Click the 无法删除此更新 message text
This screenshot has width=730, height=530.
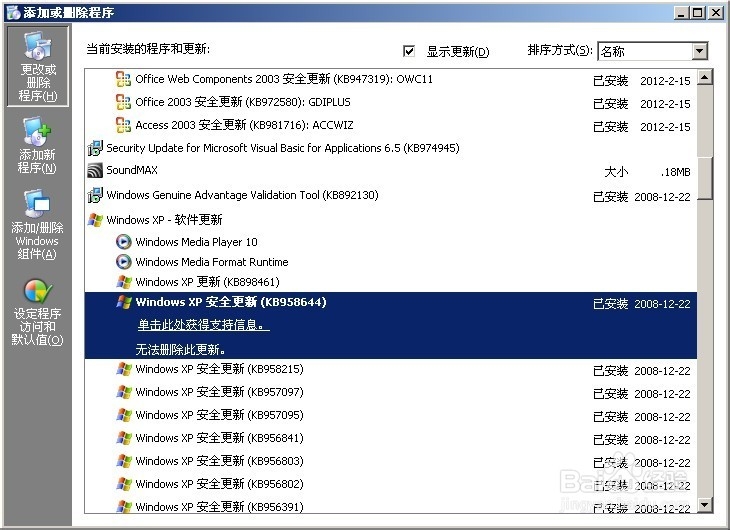point(180,349)
